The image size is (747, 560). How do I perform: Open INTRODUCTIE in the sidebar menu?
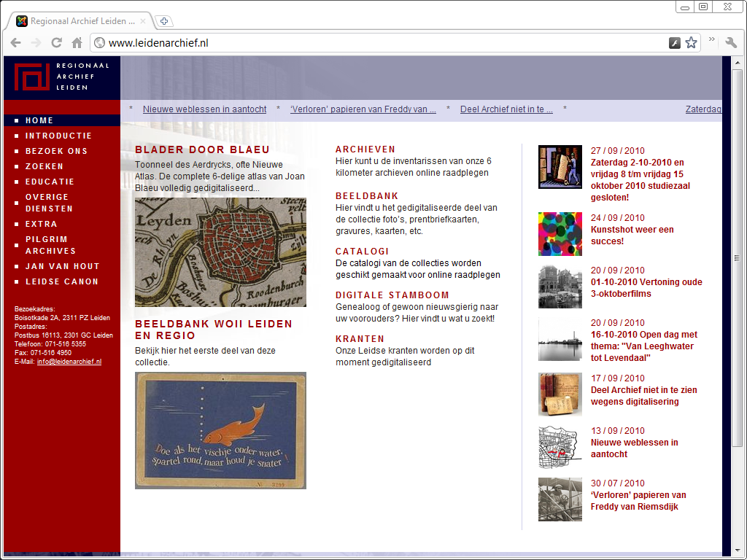58,136
